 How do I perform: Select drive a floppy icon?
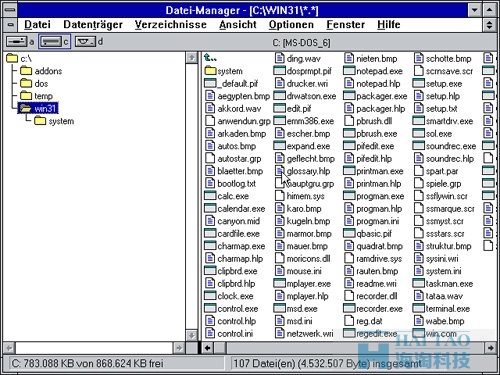(17, 42)
